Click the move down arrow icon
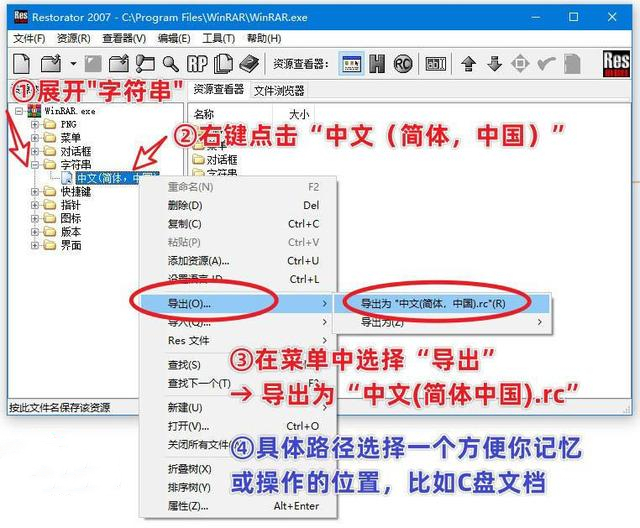The image size is (640, 528). pos(494,64)
